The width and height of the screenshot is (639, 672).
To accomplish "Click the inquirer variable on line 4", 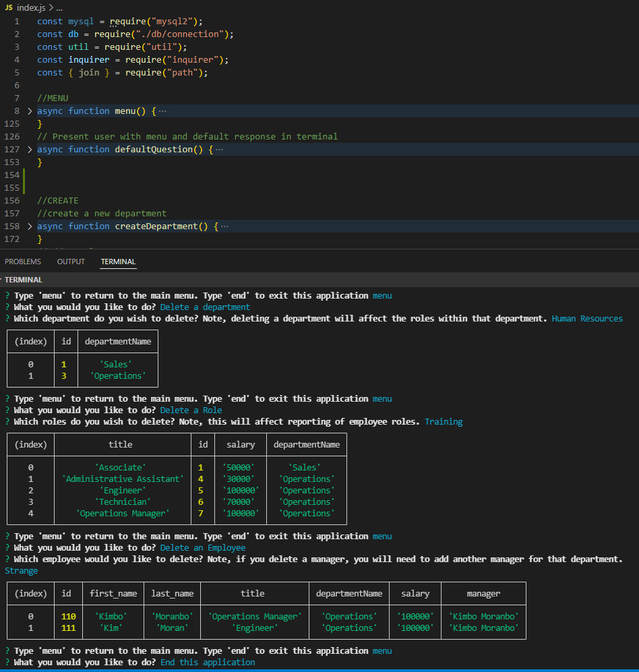I will click(x=89, y=60).
